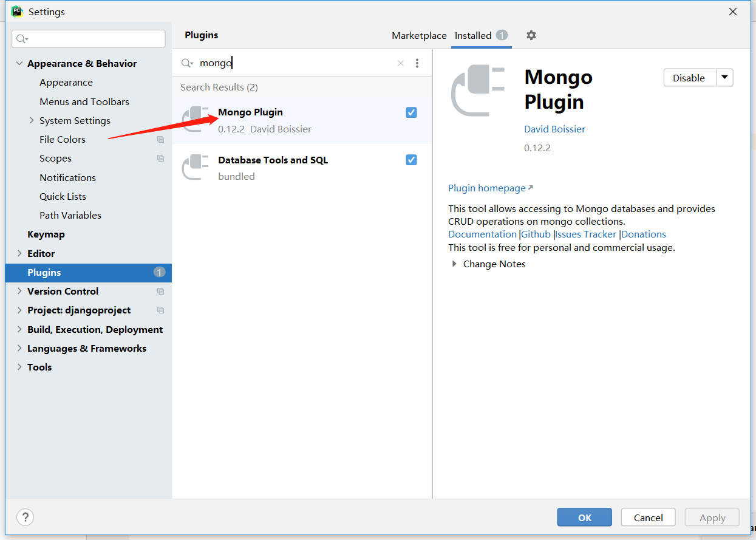Image resolution: width=756 pixels, height=540 pixels.
Task: Click the settings search input field
Action: click(x=89, y=39)
